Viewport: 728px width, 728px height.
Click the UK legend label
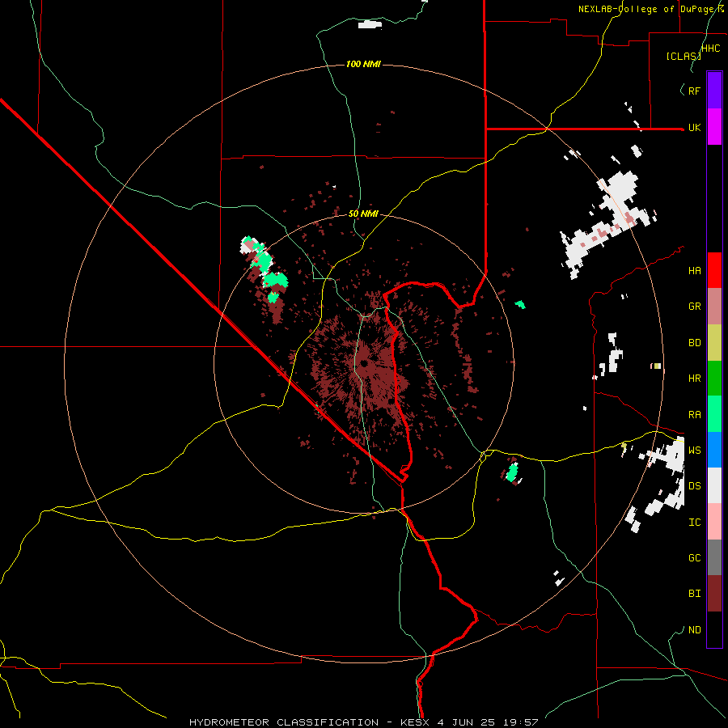tap(694, 128)
